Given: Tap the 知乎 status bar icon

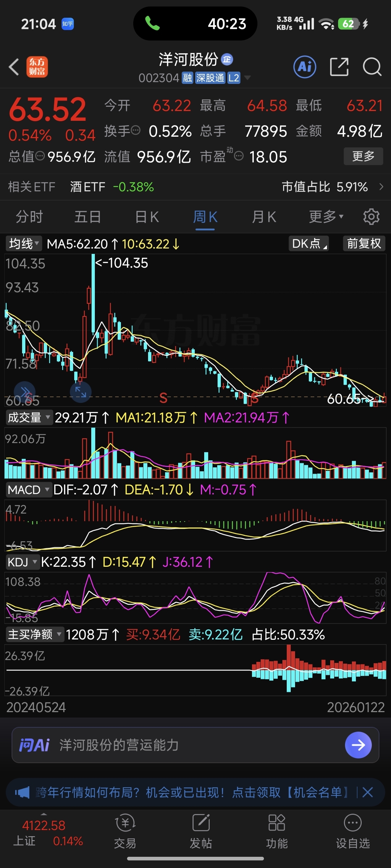Looking at the screenshot, I should (x=68, y=24).
